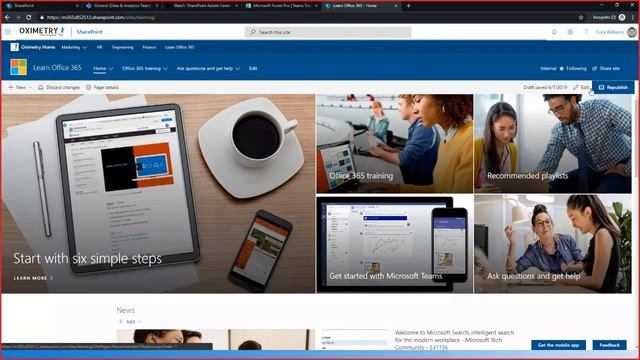640x360 pixels.
Task: Open the Welcome to Microsoft Search news link
Action: click(454, 340)
